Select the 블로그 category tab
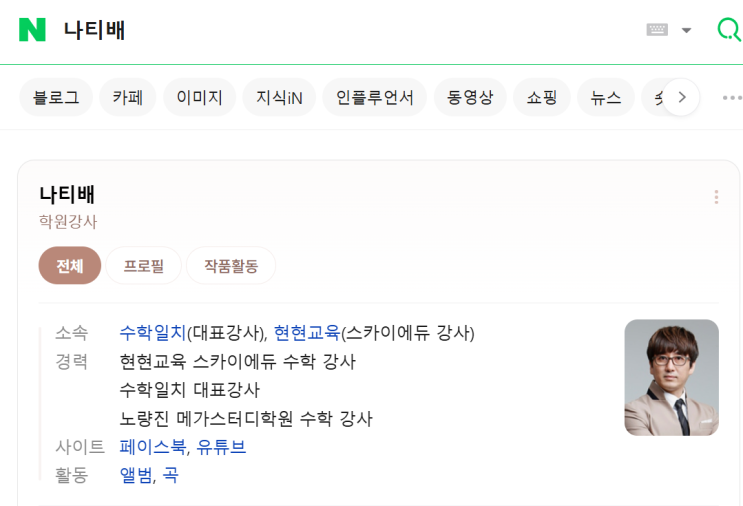743x506 pixels. (56, 97)
